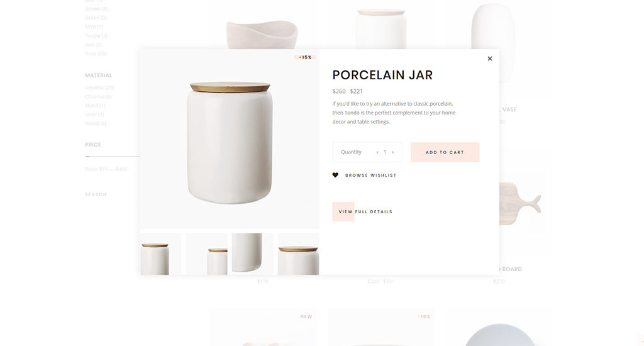Screen dimensions: 644x346
Task: Add the Porcelain Jar to cart
Action: 445,152
